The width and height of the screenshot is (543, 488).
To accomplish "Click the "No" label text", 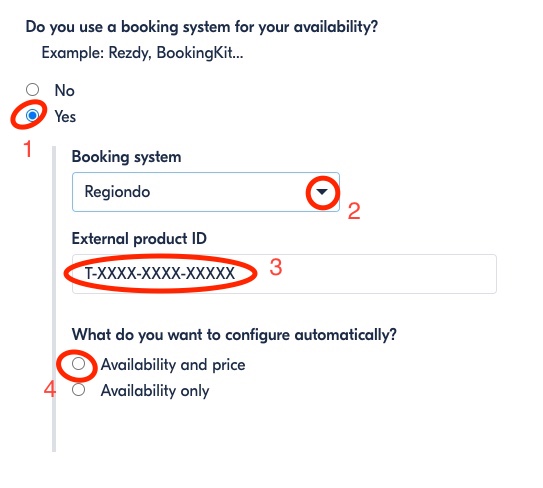I will pos(64,90).
